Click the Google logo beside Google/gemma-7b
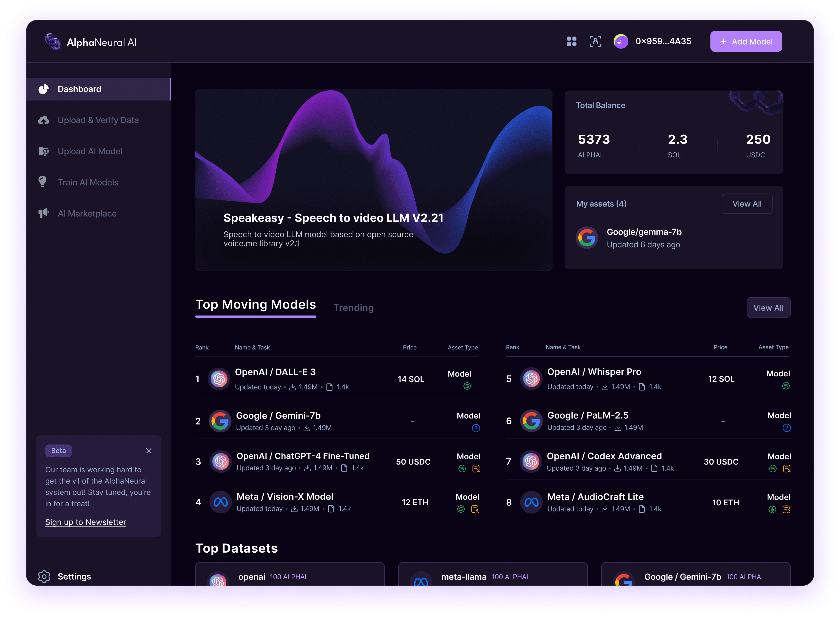Image resolution: width=840 pixels, height=618 pixels. (587, 237)
